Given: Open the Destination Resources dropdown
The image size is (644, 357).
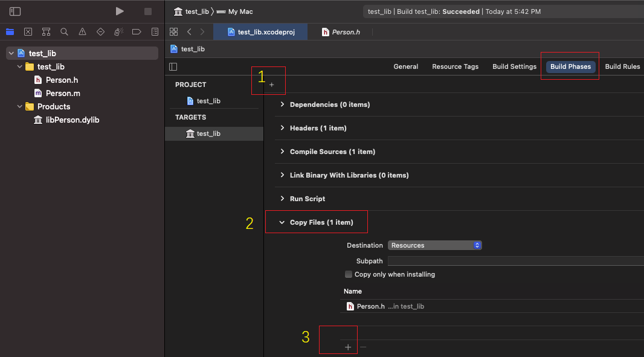Looking at the screenshot, I should [x=434, y=245].
